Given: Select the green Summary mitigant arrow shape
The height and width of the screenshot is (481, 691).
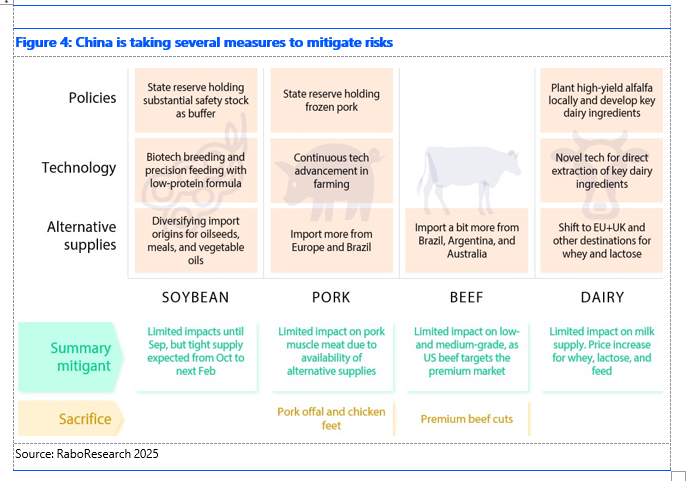Looking at the screenshot, I should [x=71, y=357].
